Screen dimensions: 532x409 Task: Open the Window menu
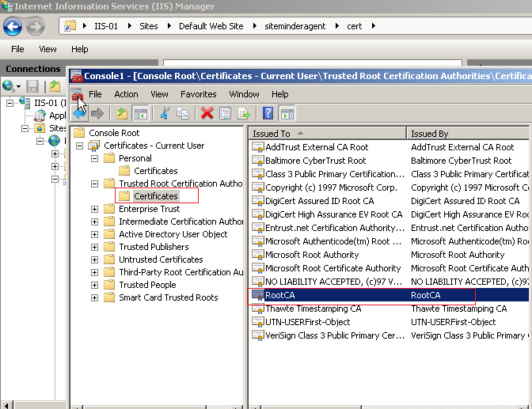coord(244,94)
